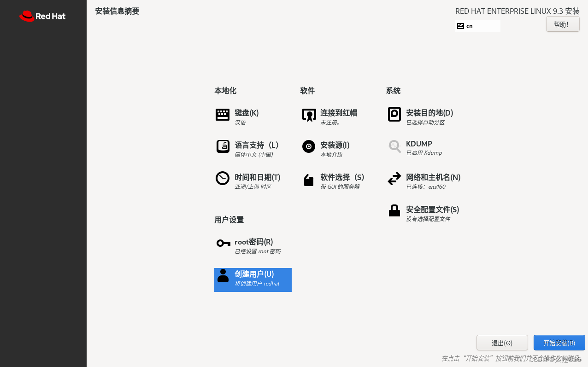The height and width of the screenshot is (367, 588).
Task: Click the clock icon for 时间和日期
Action: click(x=223, y=178)
